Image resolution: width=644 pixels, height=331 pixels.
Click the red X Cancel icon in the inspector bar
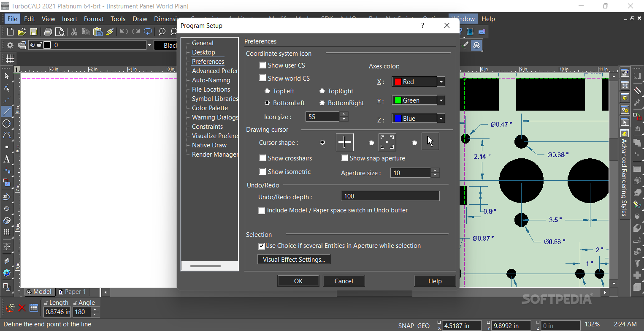(22, 308)
